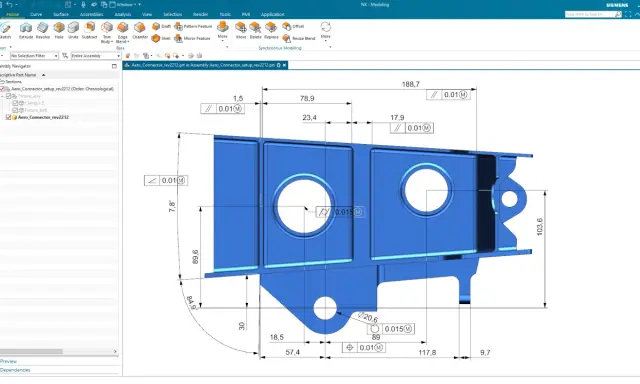The width and height of the screenshot is (640, 384).
Task: Open the PMI ribbon tab
Action: coord(246,14)
